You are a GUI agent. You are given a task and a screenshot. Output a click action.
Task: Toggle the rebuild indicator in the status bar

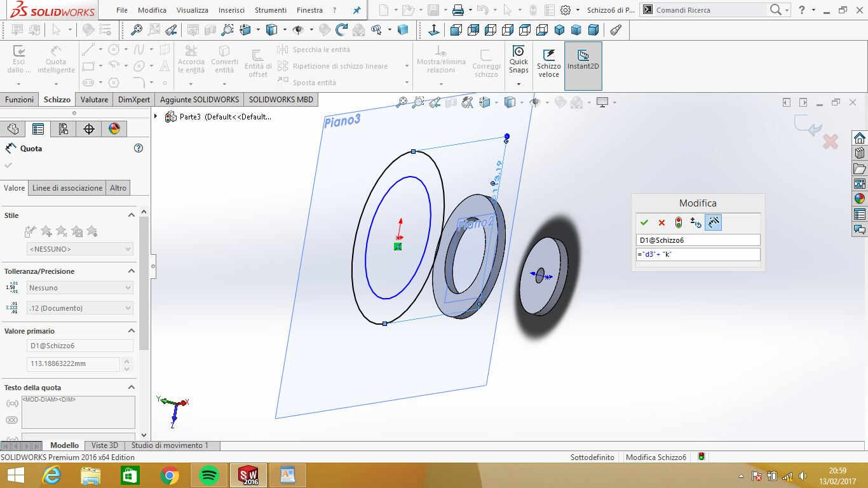(x=702, y=457)
